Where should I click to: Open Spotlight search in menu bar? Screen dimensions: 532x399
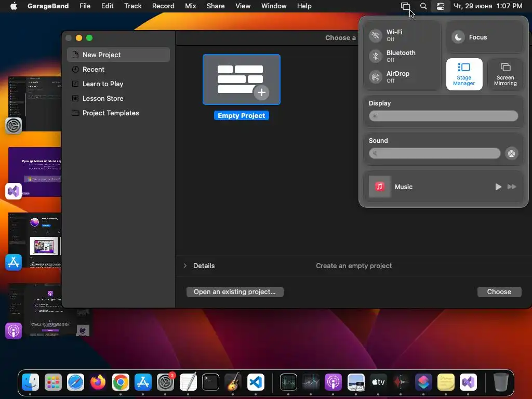(423, 6)
